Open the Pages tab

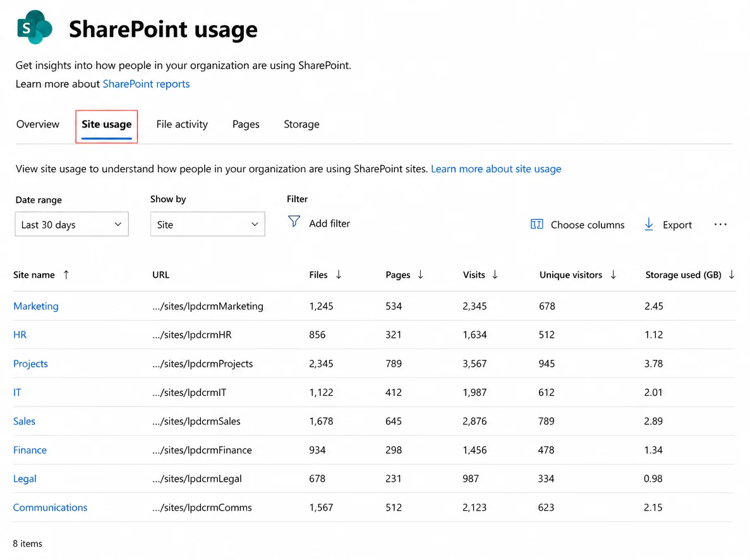[246, 124]
